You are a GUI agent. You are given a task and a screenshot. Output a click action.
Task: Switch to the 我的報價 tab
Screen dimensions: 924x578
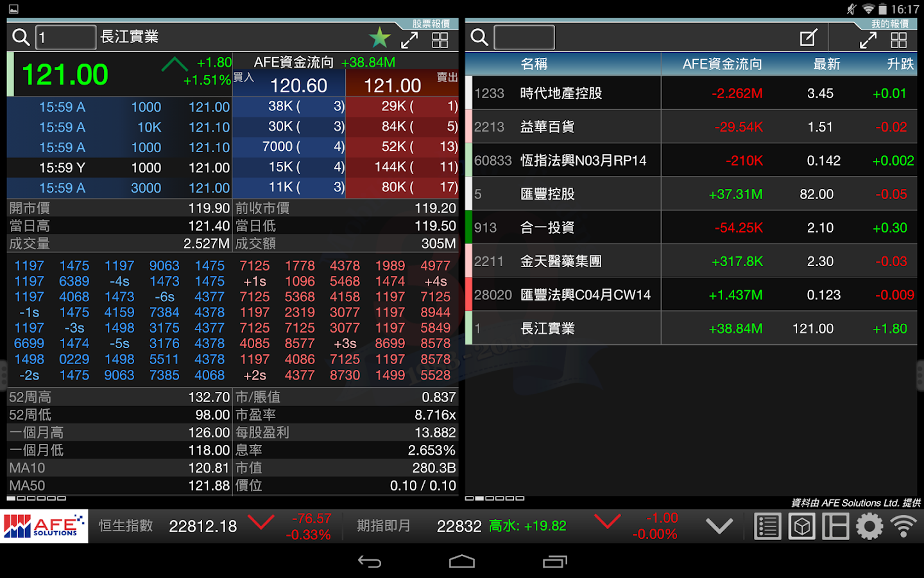pos(891,23)
